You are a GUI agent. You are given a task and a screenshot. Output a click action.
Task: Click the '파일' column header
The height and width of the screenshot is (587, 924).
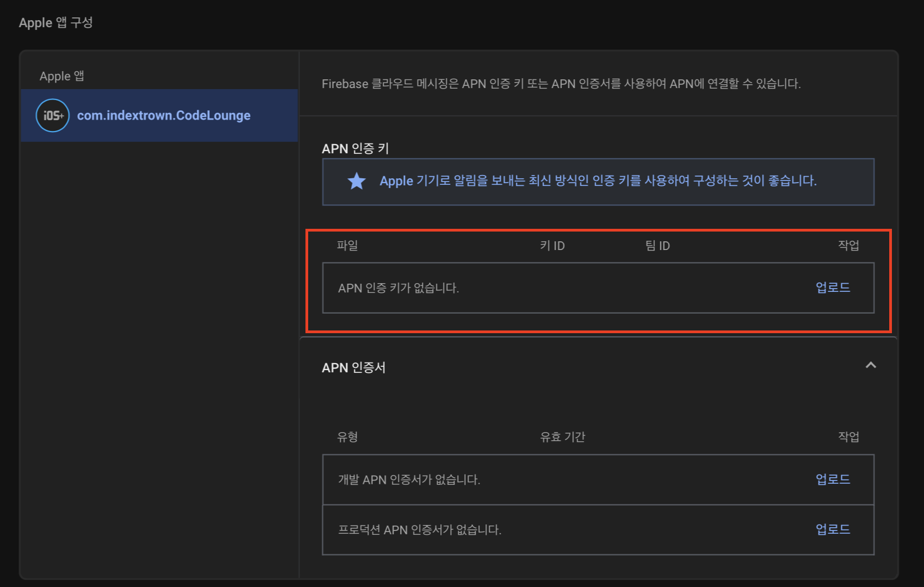(347, 245)
